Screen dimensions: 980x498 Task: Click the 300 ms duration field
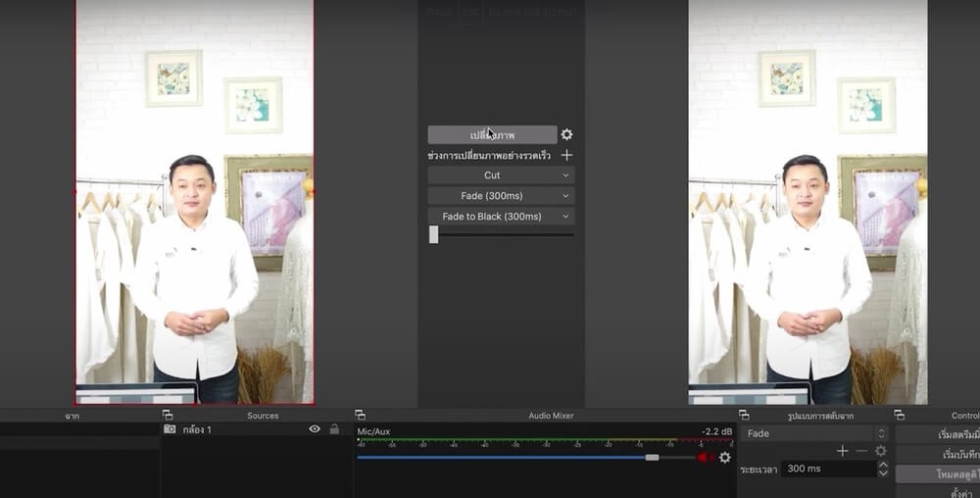[x=828, y=470]
